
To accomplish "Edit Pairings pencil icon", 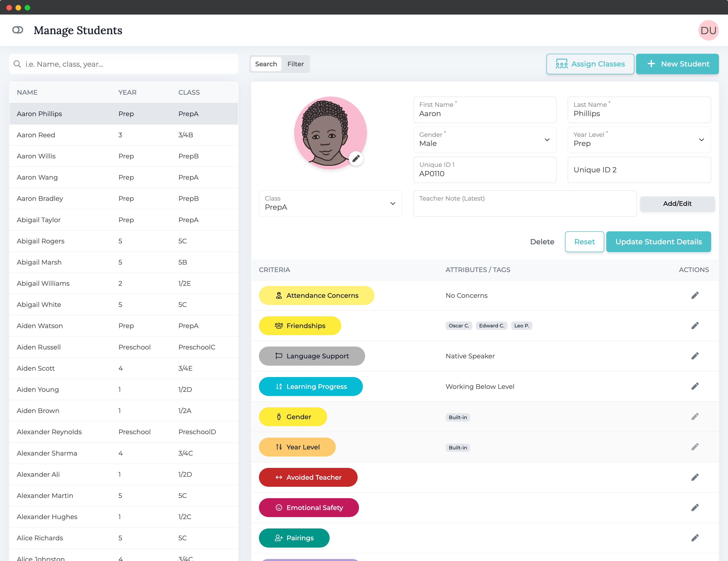I will click(x=695, y=538).
